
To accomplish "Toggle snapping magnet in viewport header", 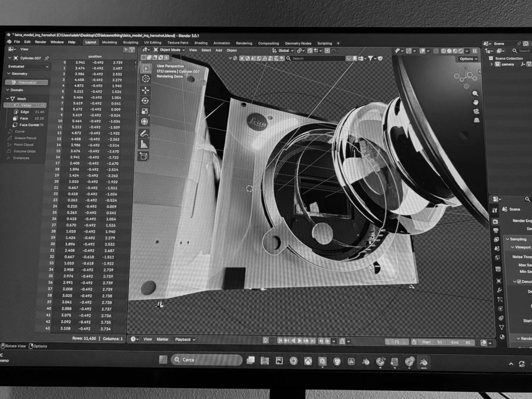I will coord(310,51).
